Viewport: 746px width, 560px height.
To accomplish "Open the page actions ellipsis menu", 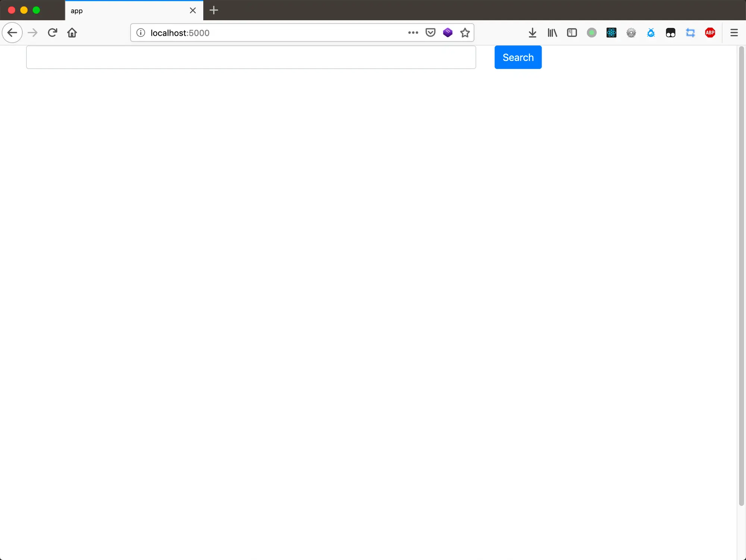I will (x=413, y=32).
